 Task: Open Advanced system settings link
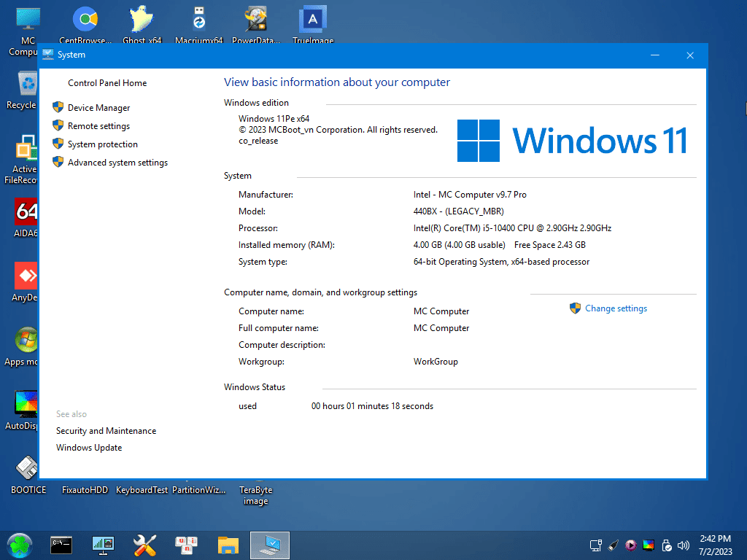pos(117,163)
